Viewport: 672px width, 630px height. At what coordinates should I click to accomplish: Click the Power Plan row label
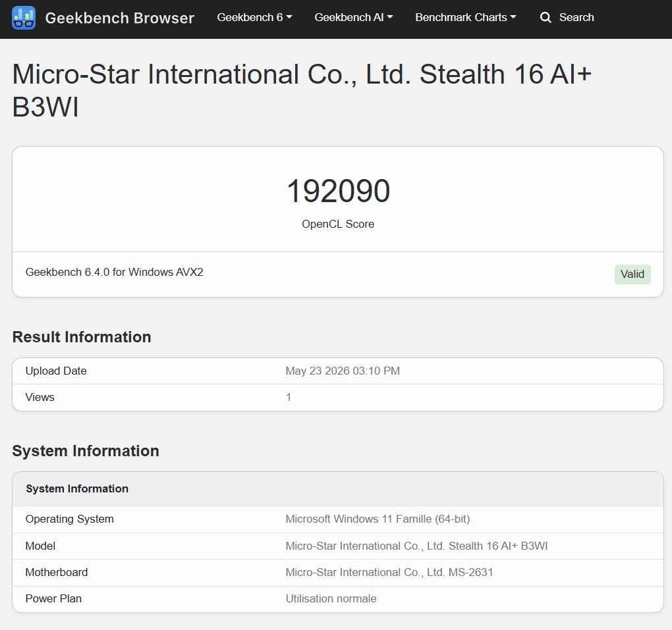point(53,599)
